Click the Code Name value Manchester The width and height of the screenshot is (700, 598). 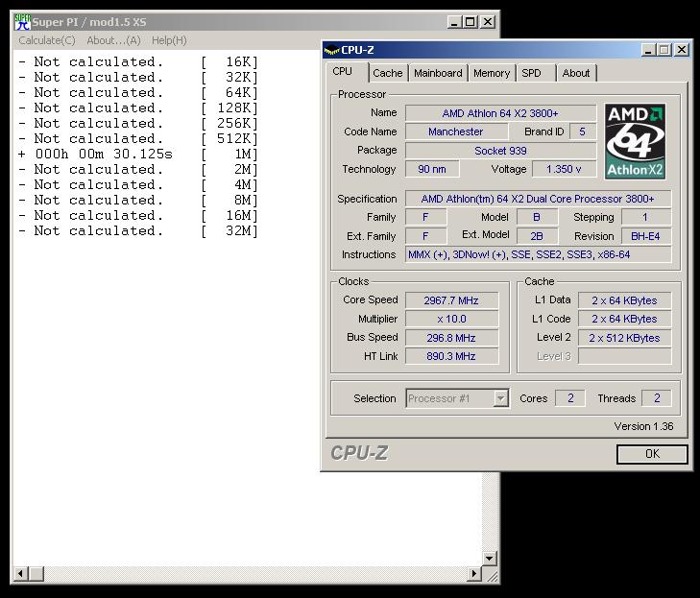456,132
